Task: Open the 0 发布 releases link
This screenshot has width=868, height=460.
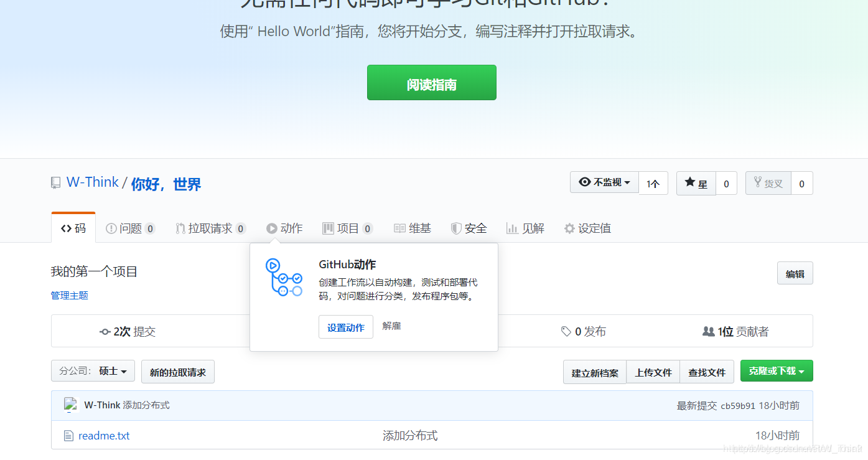Action: pos(584,332)
